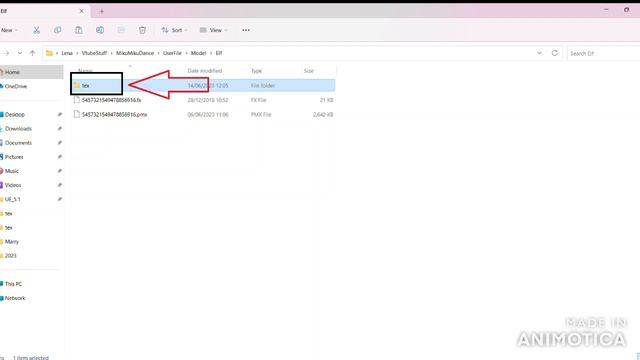
Task: Click pin icon beside Downloads
Action: click(x=60, y=129)
